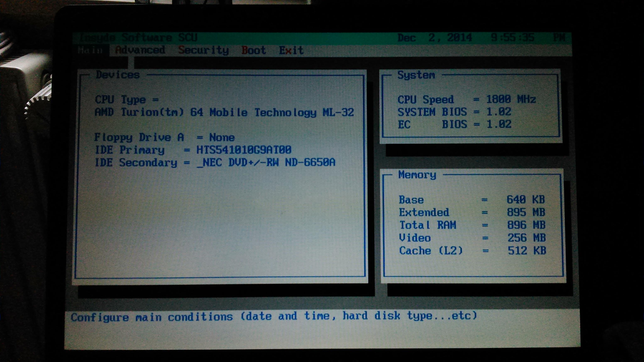The image size is (644, 362).
Task: Select the Boot menu
Action: coord(253,50)
